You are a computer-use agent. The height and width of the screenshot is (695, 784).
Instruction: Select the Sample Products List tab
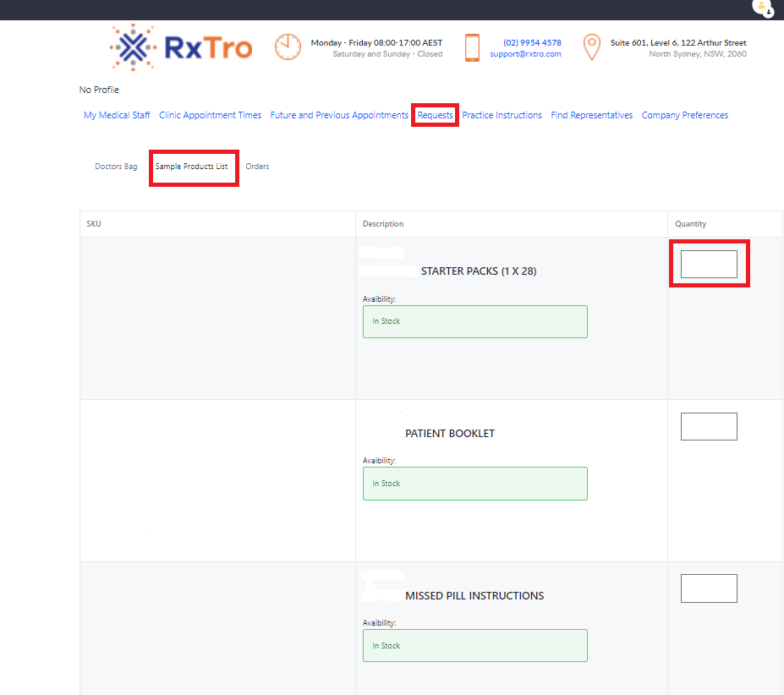click(x=192, y=167)
